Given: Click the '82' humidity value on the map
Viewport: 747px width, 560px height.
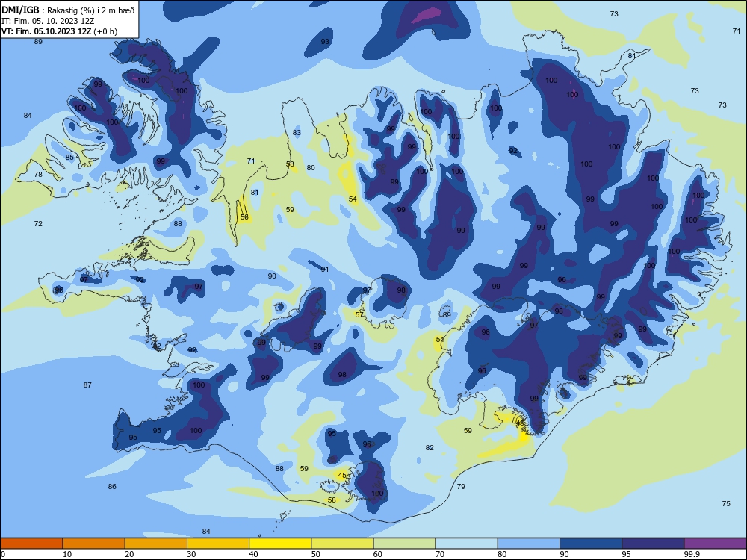Looking at the screenshot, I should tap(430, 447).
